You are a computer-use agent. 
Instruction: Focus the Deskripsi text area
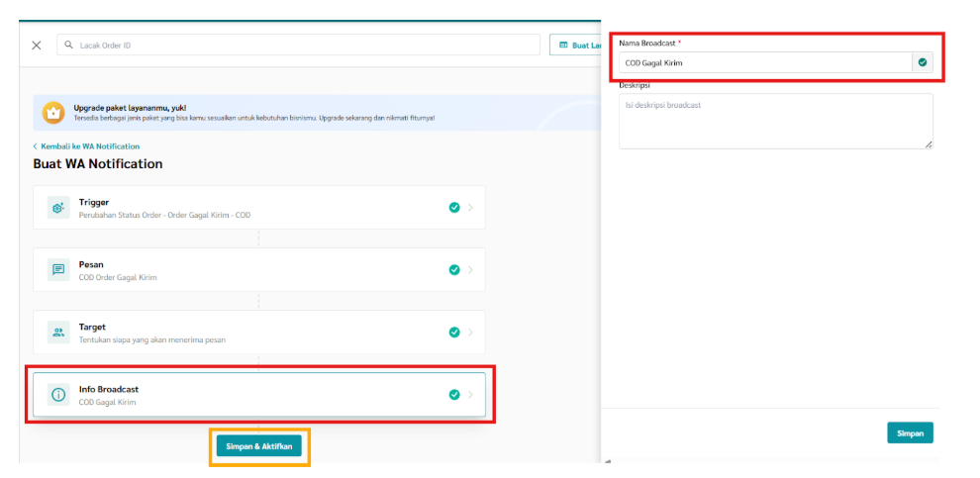click(x=775, y=121)
